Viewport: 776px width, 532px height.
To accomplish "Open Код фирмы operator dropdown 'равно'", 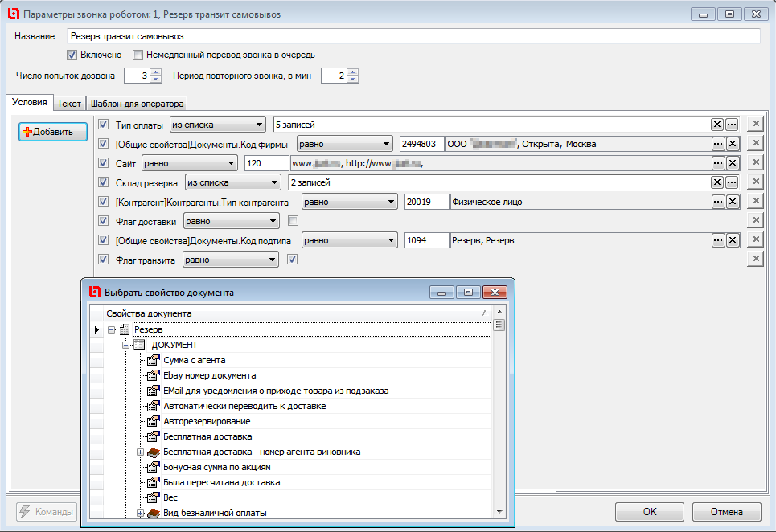I will click(344, 144).
